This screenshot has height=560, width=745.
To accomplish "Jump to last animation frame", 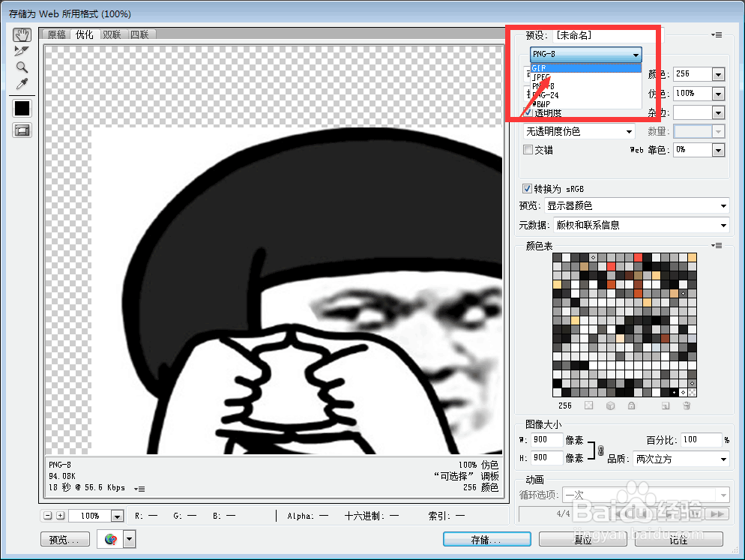I will click(717, 514).
